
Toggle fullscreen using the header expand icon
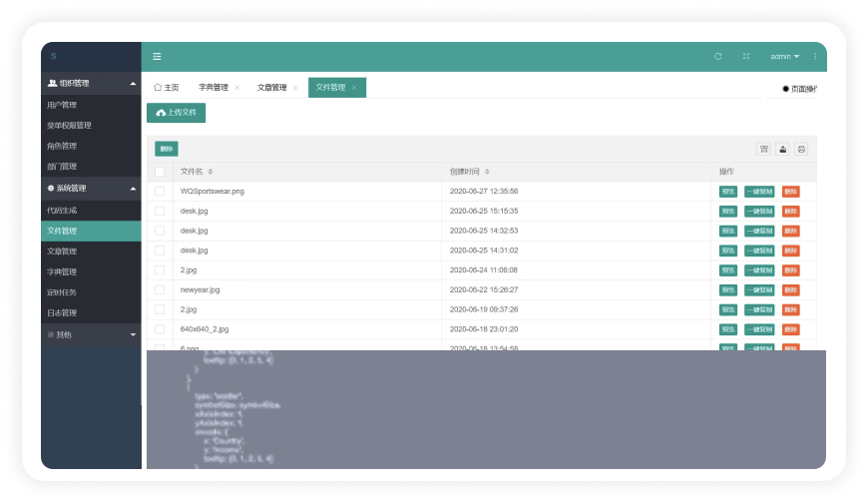coord(745,57)
